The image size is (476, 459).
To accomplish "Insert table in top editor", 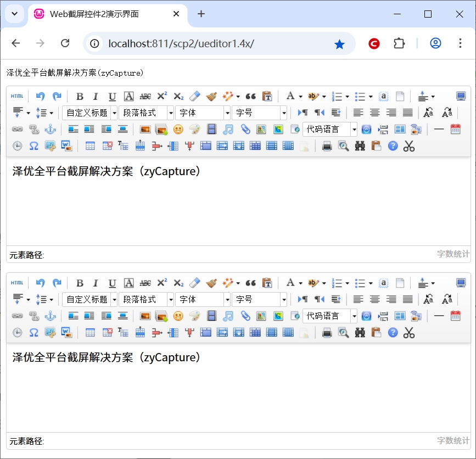I will click(90, 146).
